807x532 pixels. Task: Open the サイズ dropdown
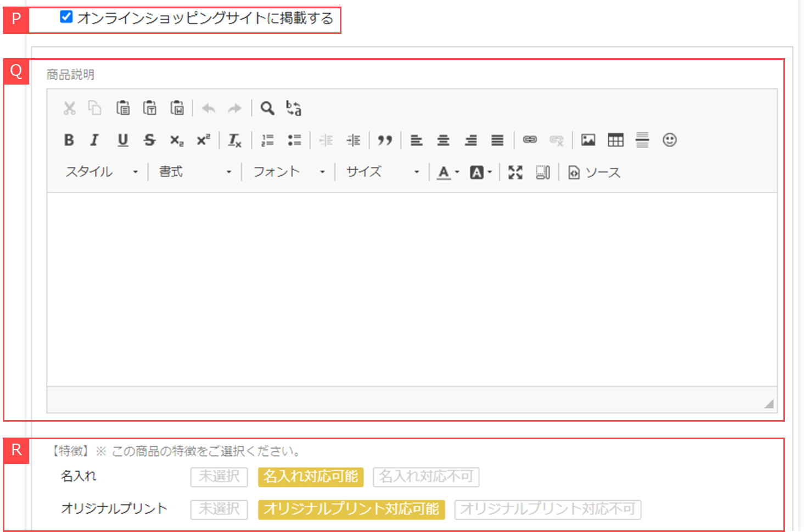tap(382, 172)
